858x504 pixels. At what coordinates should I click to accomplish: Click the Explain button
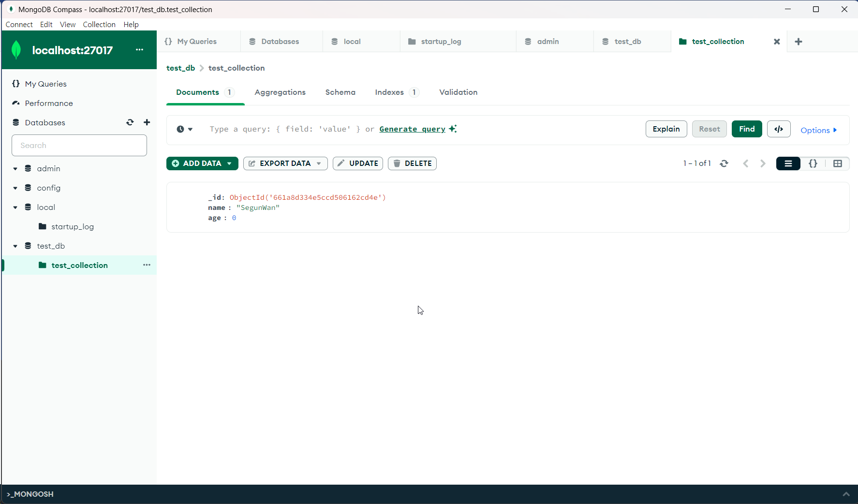pos(666,129)
